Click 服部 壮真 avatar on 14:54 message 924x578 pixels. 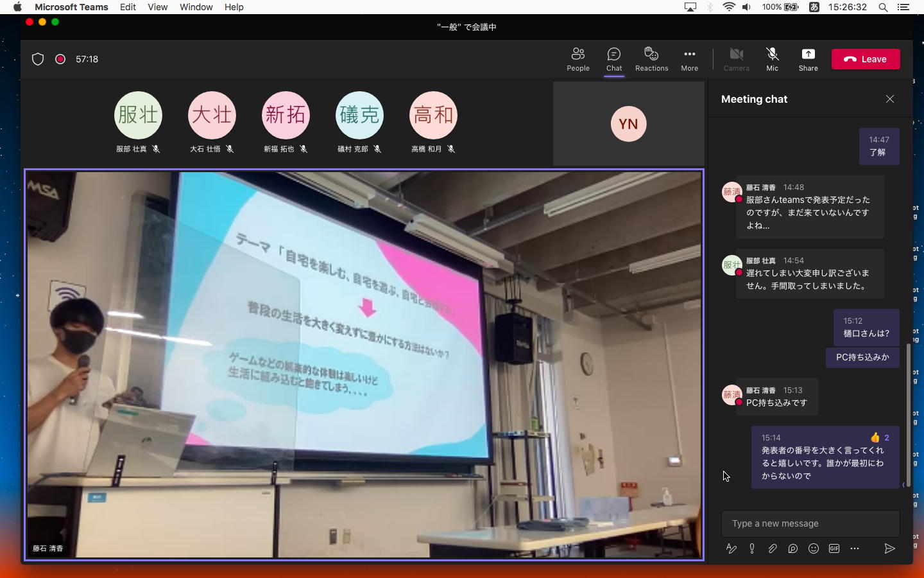click(x=732, y=265)
